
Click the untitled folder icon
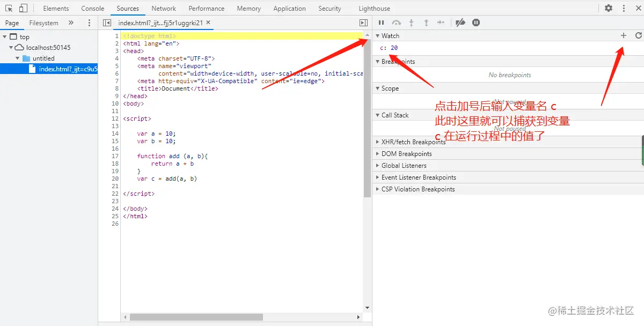coord(26,58)
